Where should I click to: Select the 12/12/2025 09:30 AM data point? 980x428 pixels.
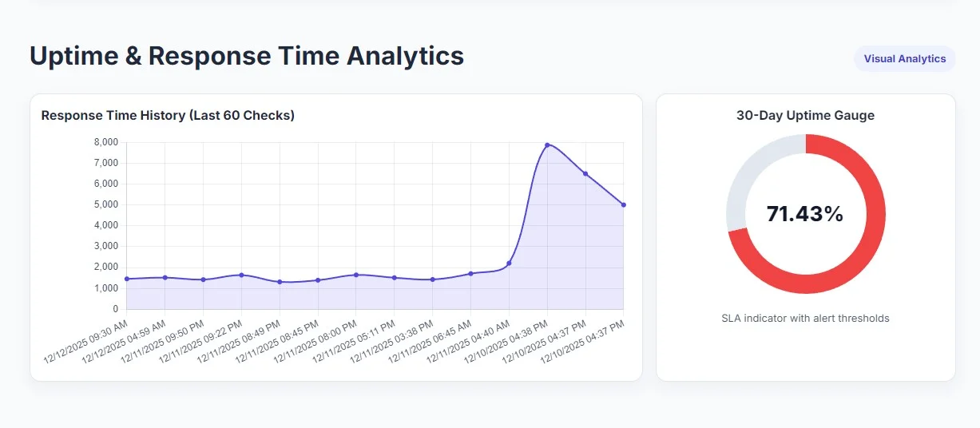127,279
